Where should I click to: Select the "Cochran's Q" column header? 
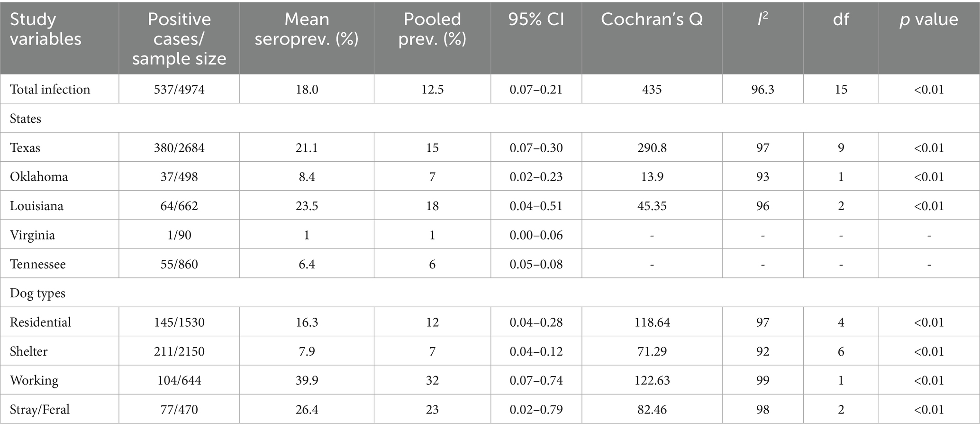[x=652, y=19]
